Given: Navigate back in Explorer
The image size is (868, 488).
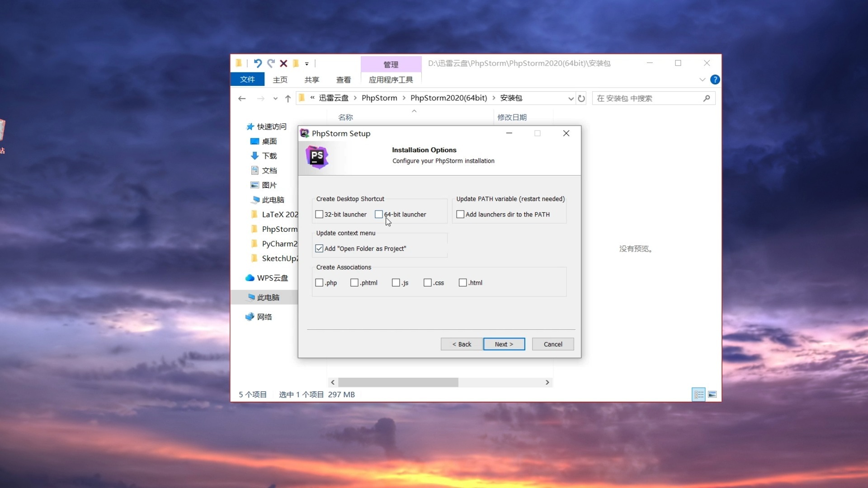Looking at the screenshot, I should 242,99.
